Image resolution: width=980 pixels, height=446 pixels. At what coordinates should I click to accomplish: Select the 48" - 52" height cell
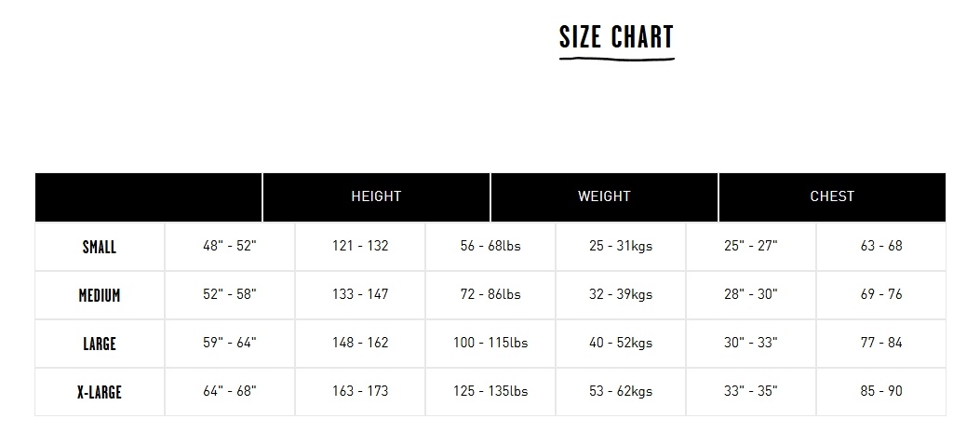tap(230, 246)
